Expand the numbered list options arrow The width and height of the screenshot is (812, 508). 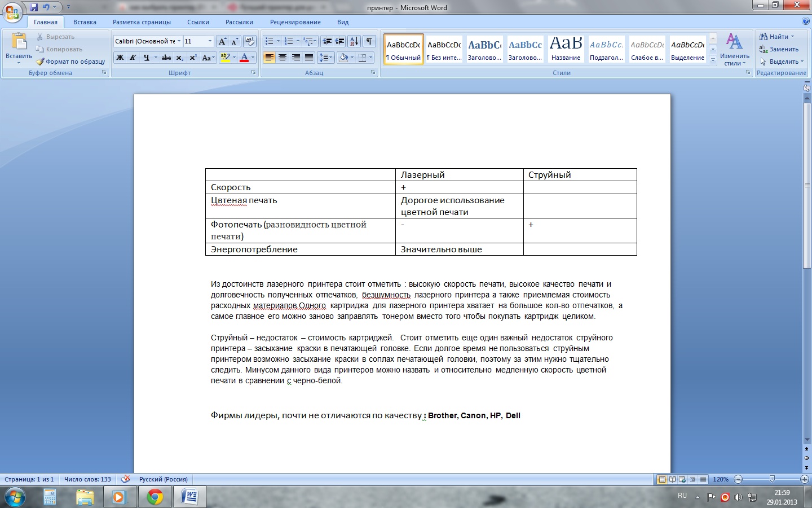click(x=298, y=41)
